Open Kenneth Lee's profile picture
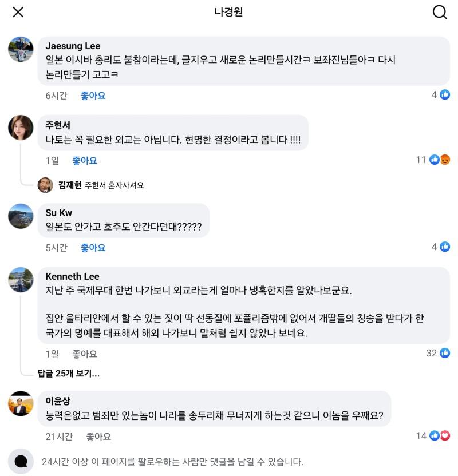458x476 pixels. (20, 280)
